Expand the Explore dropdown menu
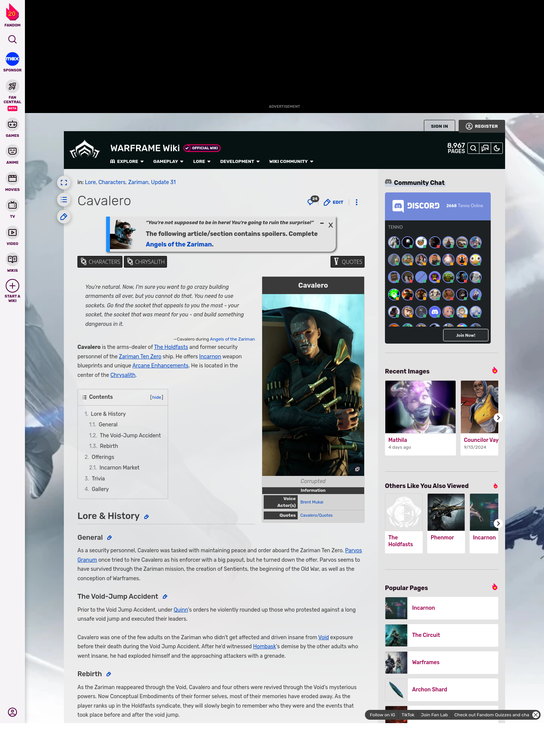 tap(127, 161)
